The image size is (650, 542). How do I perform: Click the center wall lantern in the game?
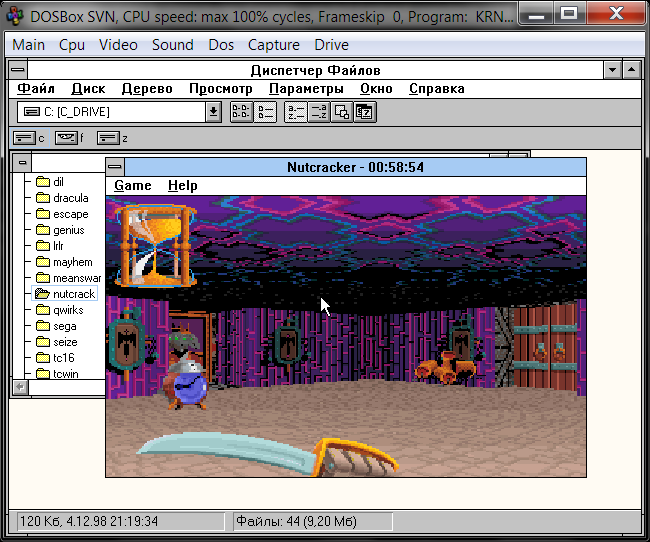(x=288, y=343)
